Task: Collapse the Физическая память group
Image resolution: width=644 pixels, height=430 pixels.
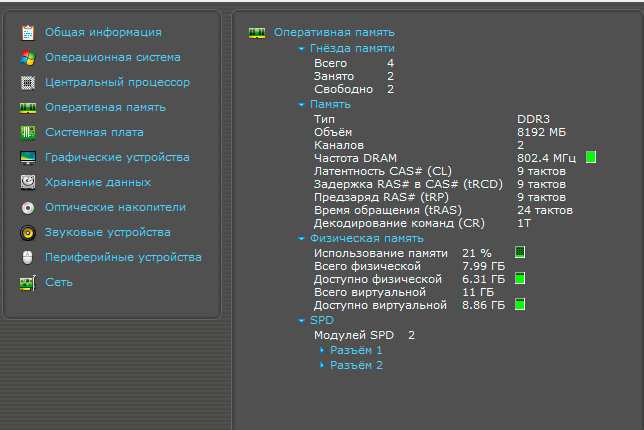Action: 301,239
